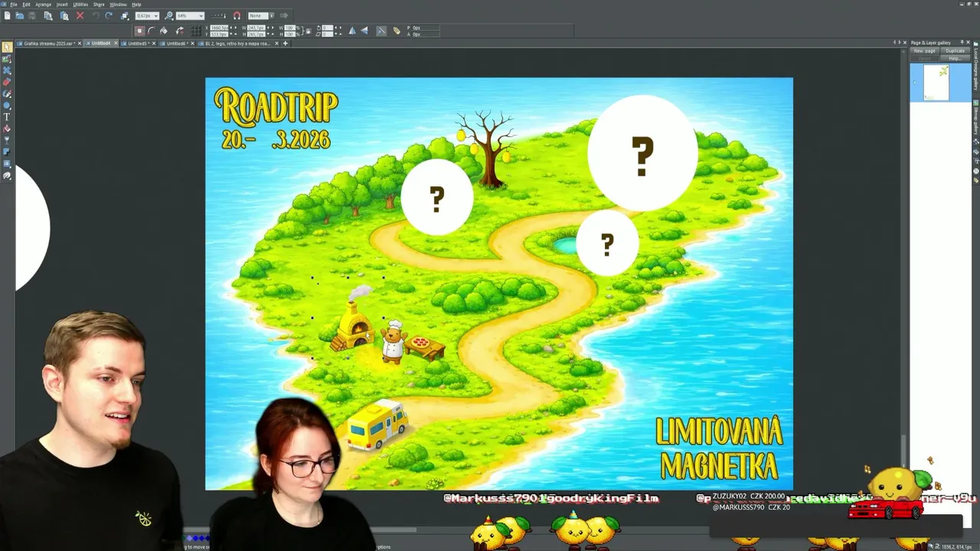Click the Copy icon in toolbar

pyautogui.click(x=48, y=15)
